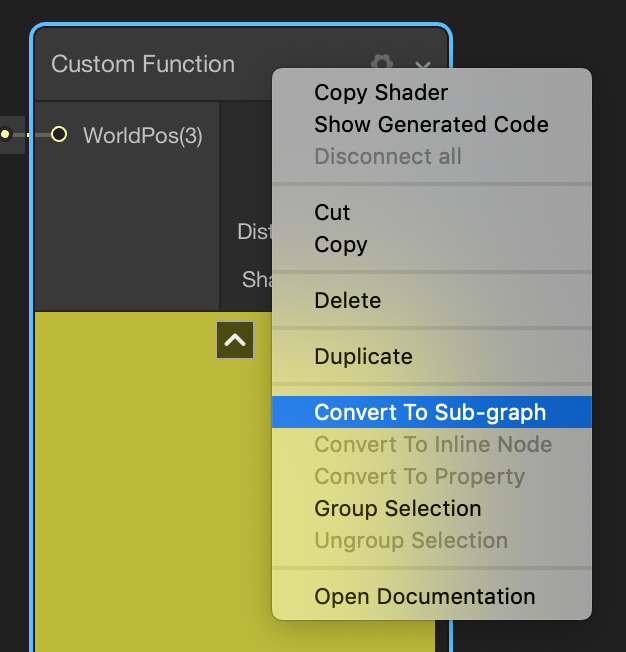Choose Cut from the context menu
The height and width of the screenshot is (652, 626).
point(431,212)
